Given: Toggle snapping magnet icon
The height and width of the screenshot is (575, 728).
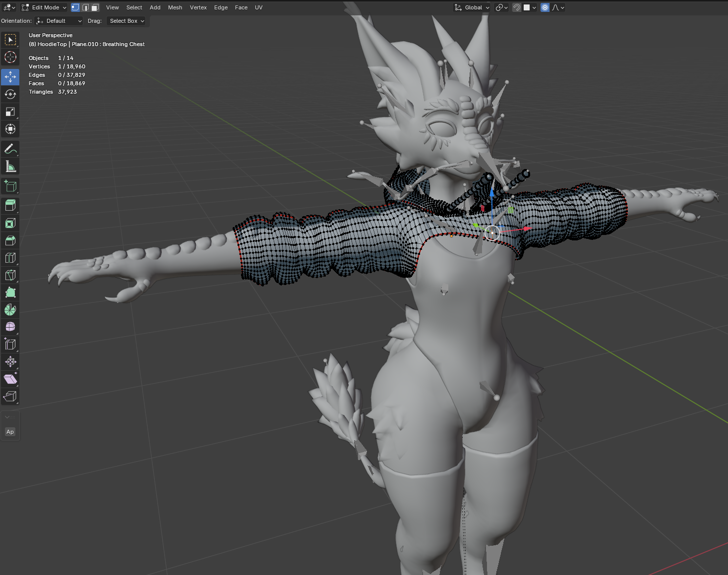Looking at the screenshot, I should pyautogui.click(x=517, y=7).
